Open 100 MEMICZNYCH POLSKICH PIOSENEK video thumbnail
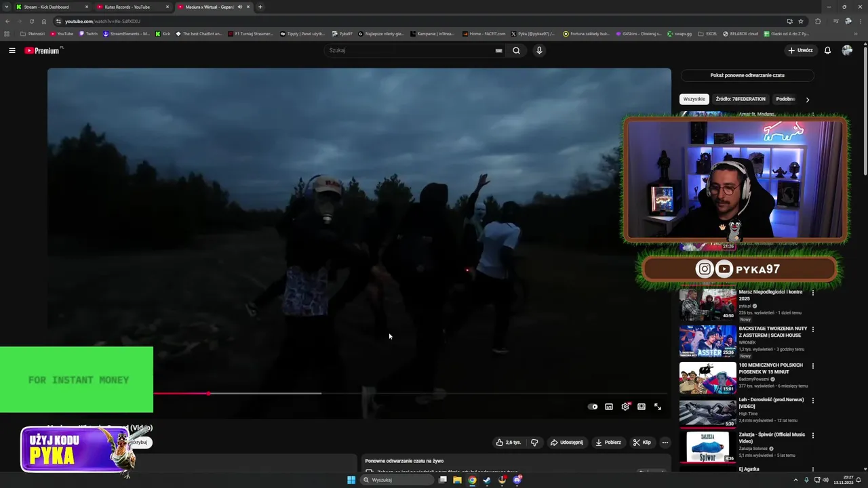 [708, 378]
